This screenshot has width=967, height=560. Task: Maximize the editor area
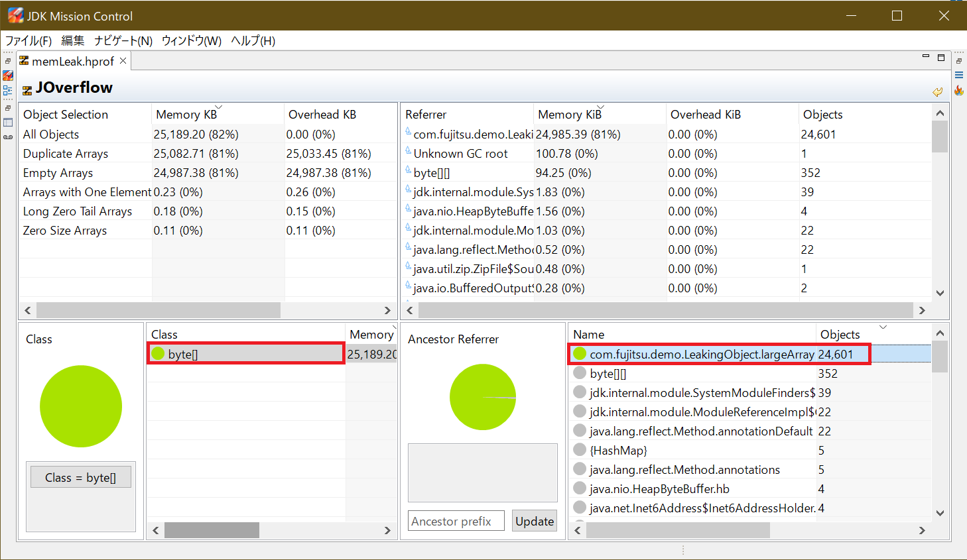coord(940,58)
